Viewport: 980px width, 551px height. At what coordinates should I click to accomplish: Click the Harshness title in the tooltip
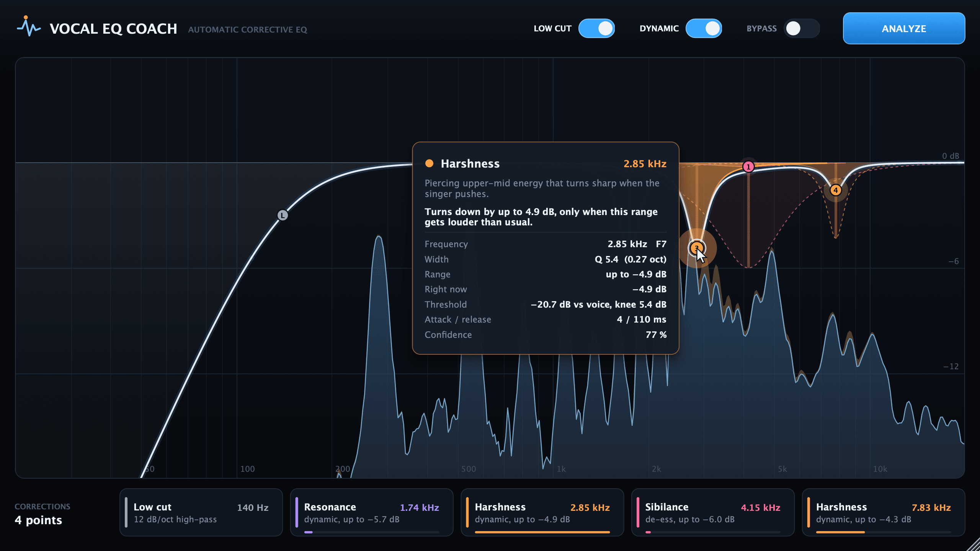(x=470, y=164)
